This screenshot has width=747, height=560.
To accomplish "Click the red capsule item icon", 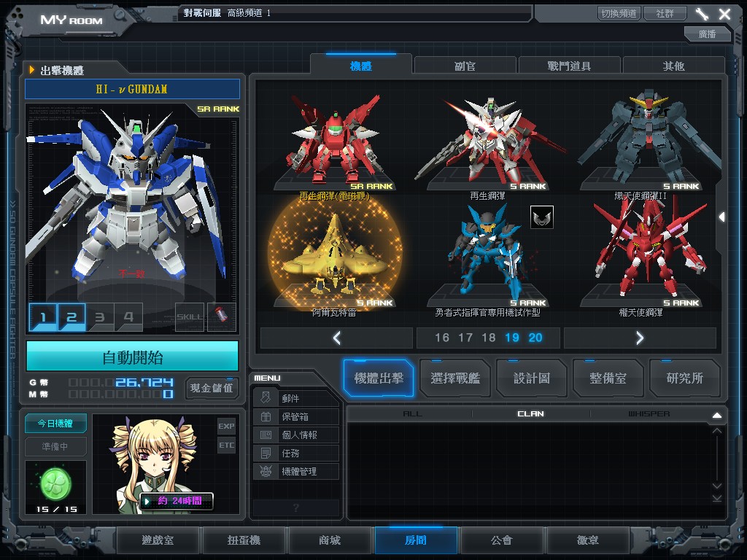I will [222, 316].
